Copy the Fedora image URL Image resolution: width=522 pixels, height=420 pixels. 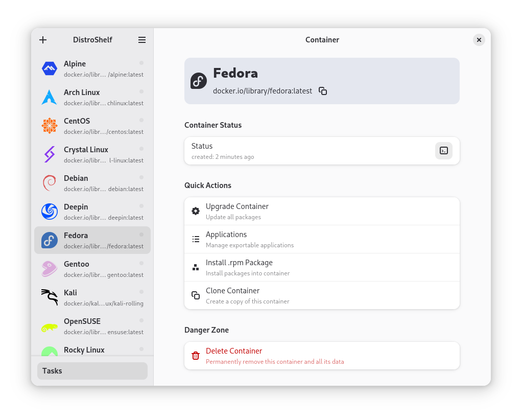(x=323, y=91)
